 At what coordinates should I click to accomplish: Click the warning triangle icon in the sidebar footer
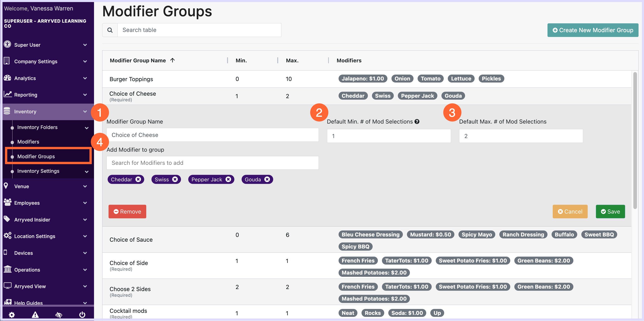pos(35,314)
